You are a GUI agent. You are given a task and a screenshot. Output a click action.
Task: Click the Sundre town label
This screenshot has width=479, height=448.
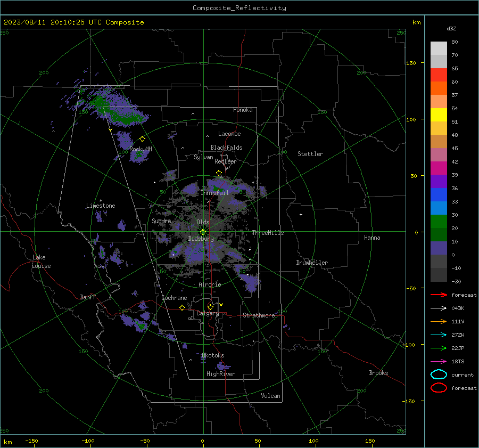click(161, 221)
